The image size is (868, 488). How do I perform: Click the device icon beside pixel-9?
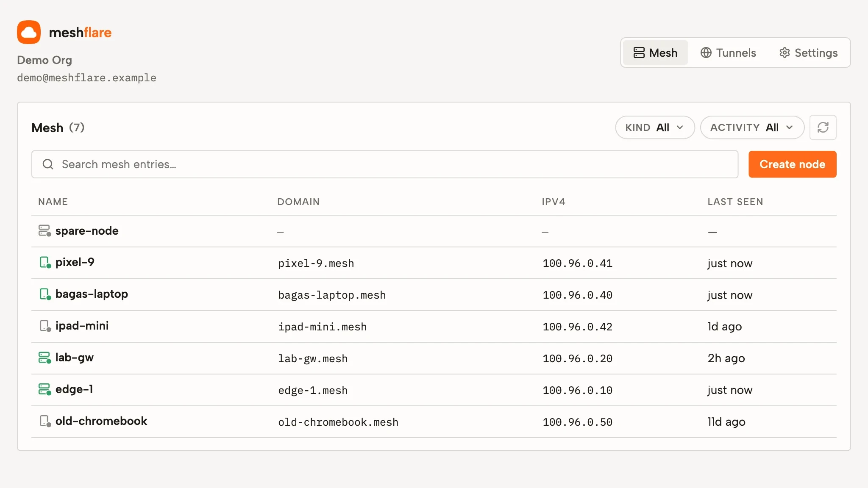(x=45, y=263)
